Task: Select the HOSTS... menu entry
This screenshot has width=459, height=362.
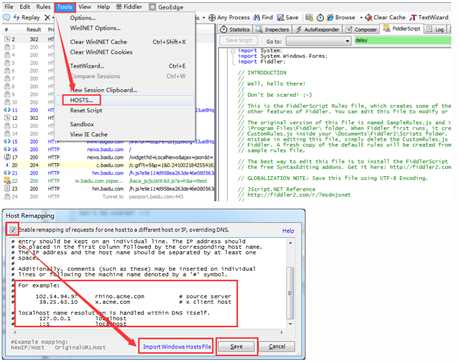Action: (81, 100)
